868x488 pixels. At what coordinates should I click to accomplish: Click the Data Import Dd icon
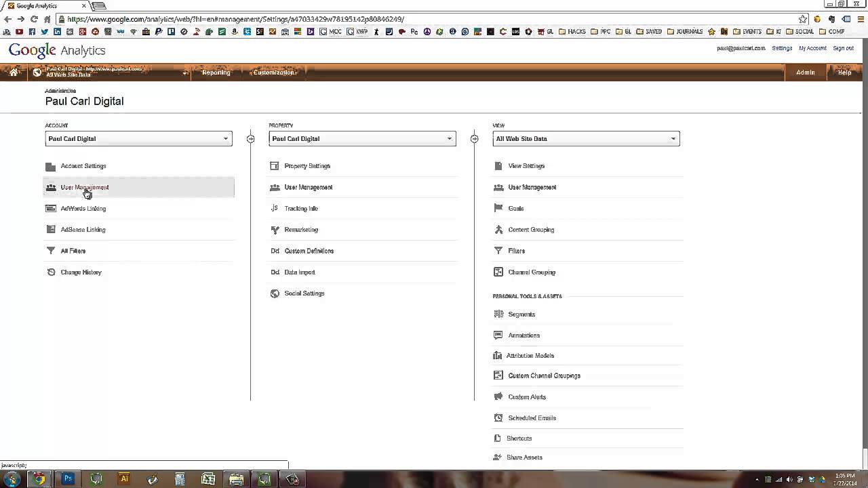tap(275, 272)
